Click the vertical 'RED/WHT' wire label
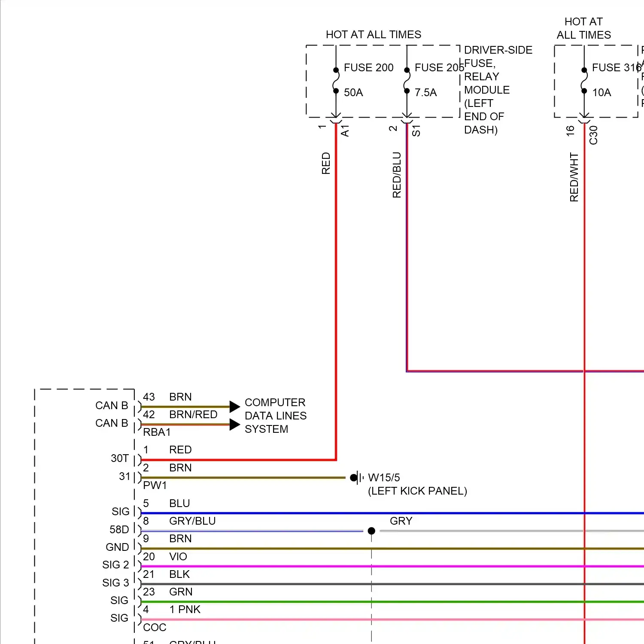Viewport: 644px width, 644px height. point(574,177)
